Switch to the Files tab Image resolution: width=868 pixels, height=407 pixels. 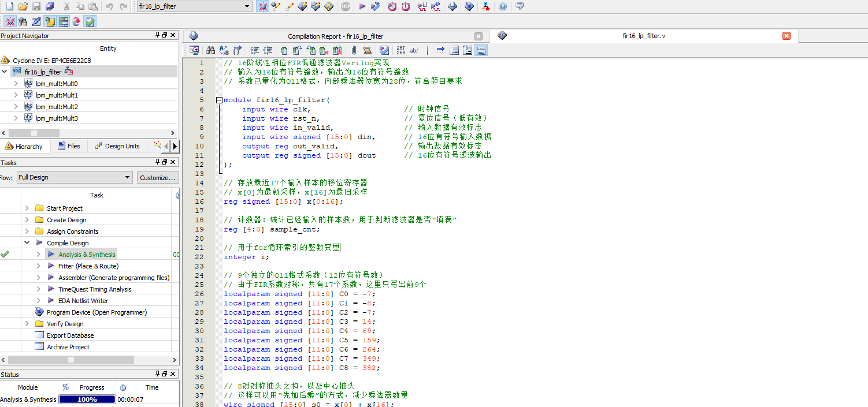point(69,146)
